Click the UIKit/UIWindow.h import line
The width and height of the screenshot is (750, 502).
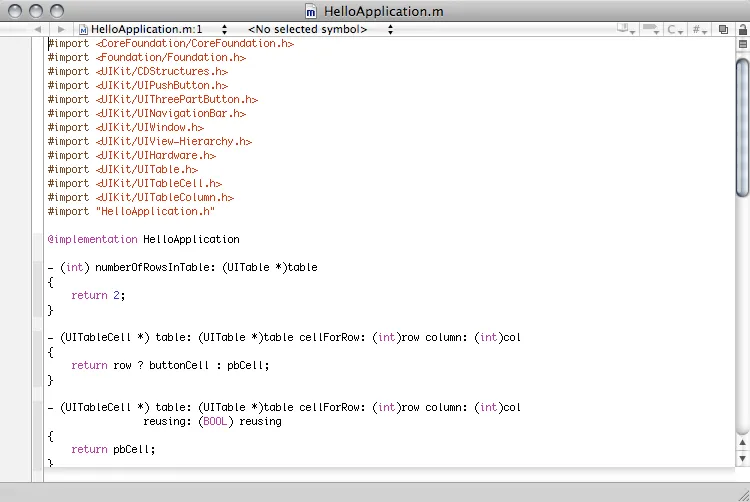(126, 127)
